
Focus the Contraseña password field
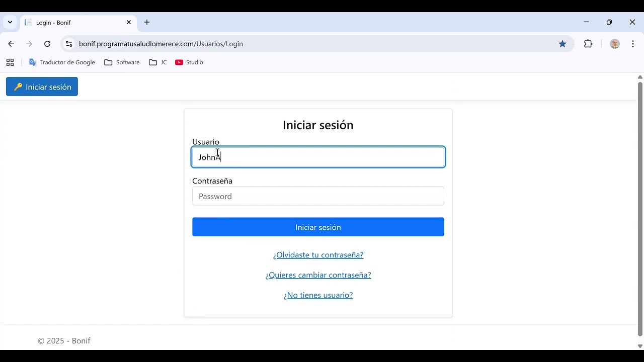(x=318, y=196)
